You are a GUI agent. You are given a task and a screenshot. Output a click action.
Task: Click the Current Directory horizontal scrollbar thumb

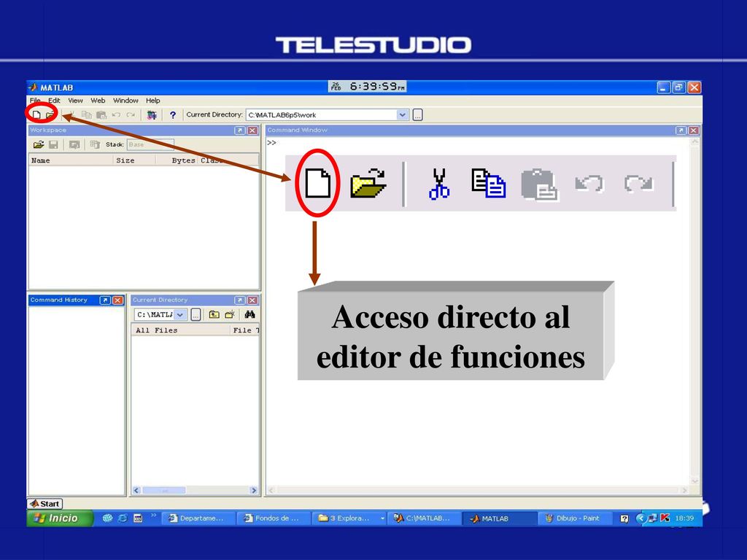164,490
